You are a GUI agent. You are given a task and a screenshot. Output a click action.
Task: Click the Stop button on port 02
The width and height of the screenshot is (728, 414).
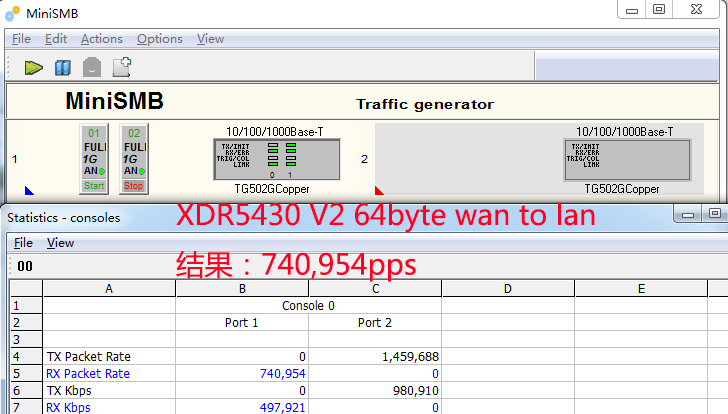(x=133, y=186)
